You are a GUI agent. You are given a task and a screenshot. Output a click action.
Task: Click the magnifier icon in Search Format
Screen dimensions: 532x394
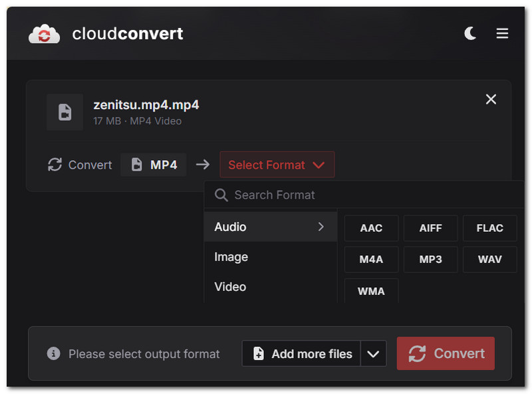(x=221, y=195)
